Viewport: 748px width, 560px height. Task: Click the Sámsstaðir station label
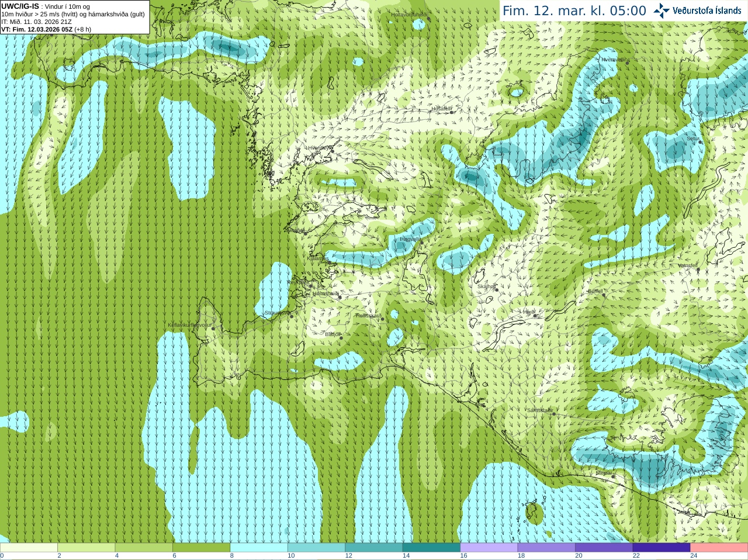click(x=539, y=411)
